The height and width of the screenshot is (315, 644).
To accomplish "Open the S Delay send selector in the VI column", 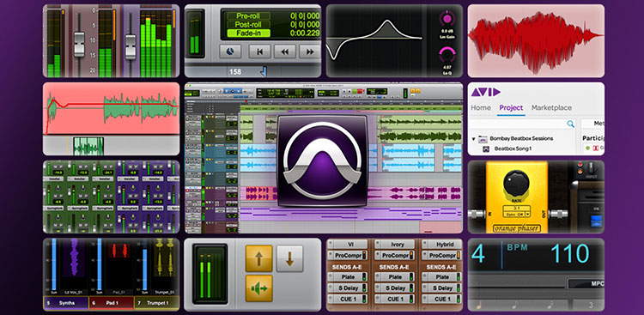I will 330,288.
